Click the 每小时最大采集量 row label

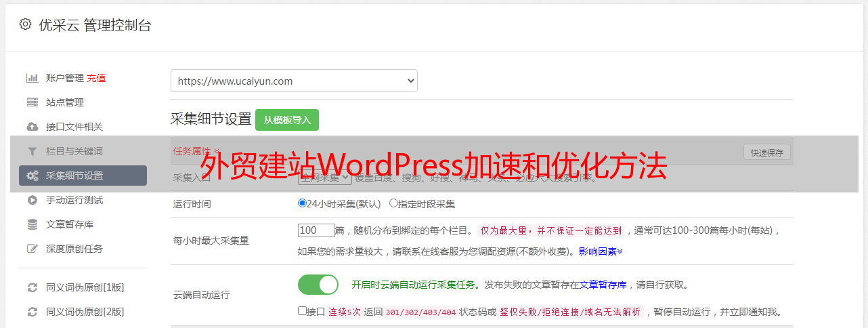coord(211,241)
